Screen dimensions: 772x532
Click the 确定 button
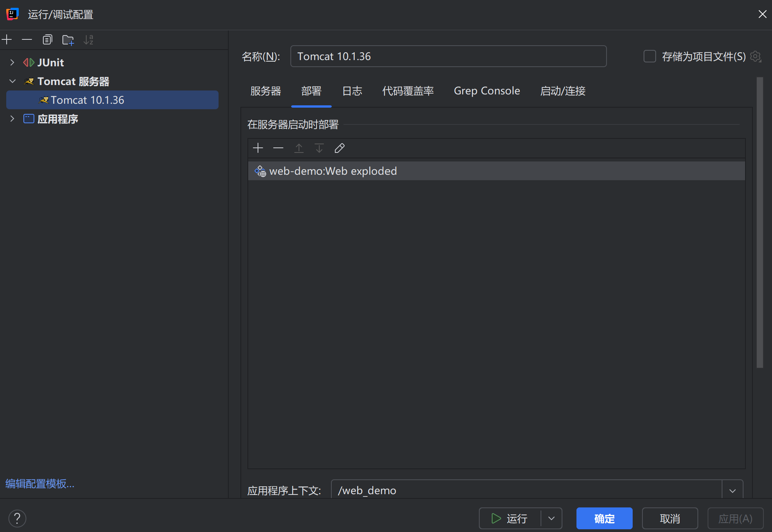tap(605, 518)
